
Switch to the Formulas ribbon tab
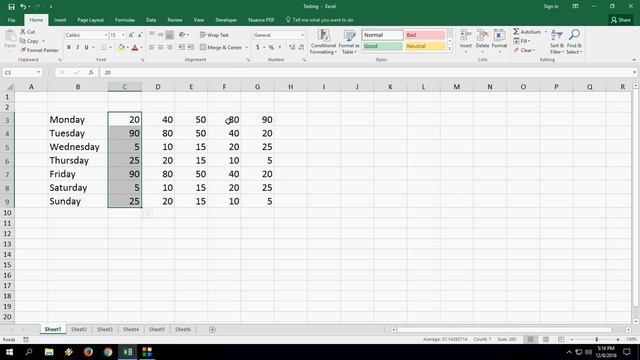[124, 20]
